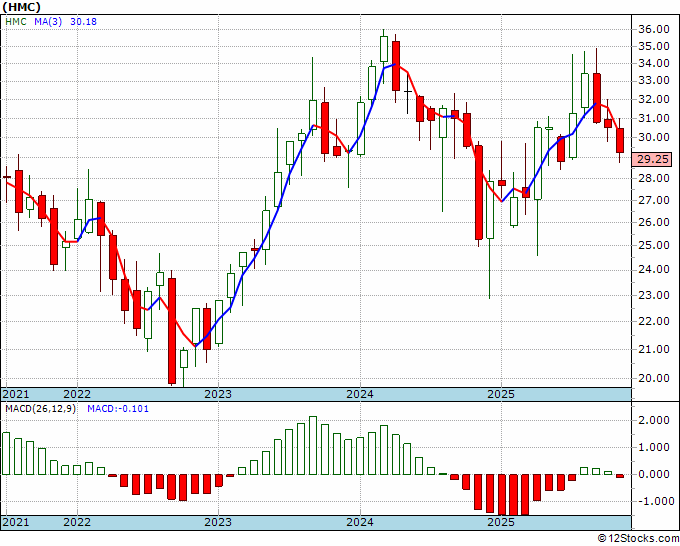The height and width of the screenshot is (546, 680).
Task: Click 2021 on the MACD timeline
Action: coord(16,522)
